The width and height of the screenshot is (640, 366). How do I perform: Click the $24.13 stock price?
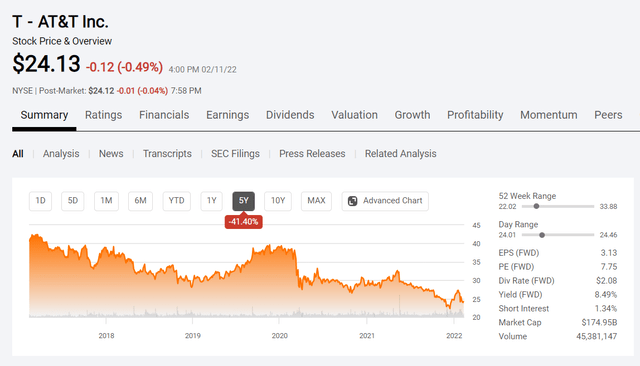pyautogui.click(x=46, y=64)
